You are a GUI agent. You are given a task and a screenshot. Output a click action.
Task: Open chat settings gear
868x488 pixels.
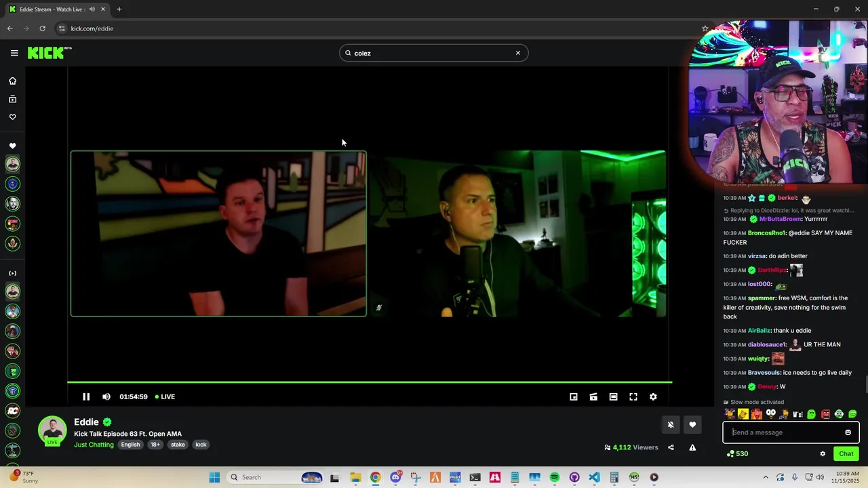pyautogui.click(x=823, y=453)
